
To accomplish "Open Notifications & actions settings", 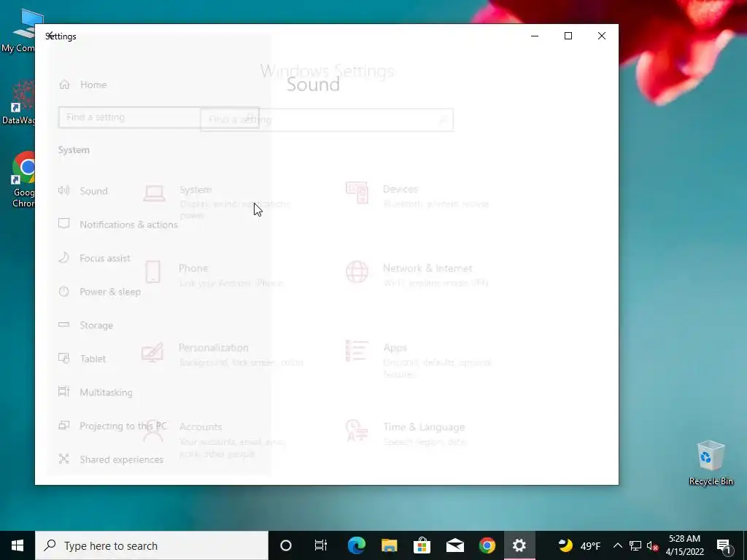I will coord(117,225).
